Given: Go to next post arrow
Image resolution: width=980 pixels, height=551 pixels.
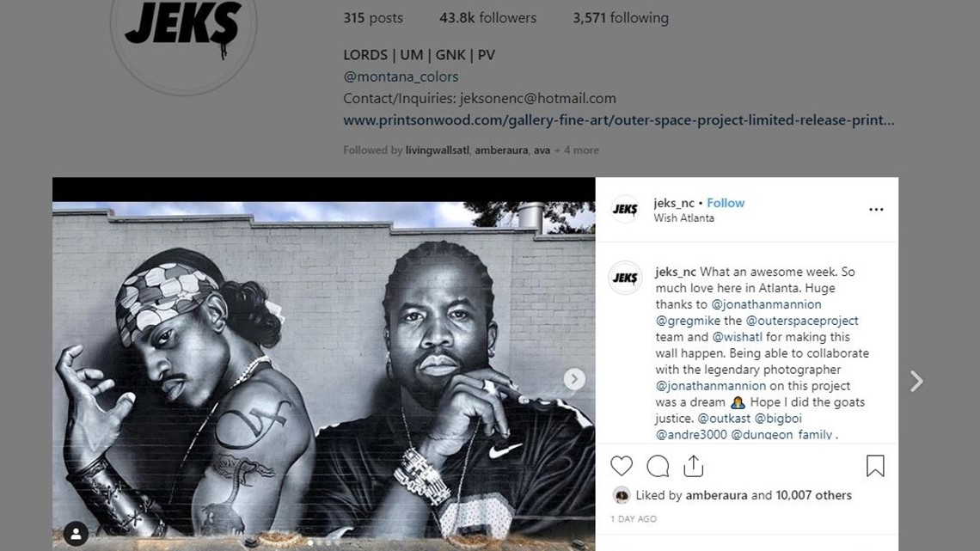Looking at the screenshot, I should [x=916, y=381].
